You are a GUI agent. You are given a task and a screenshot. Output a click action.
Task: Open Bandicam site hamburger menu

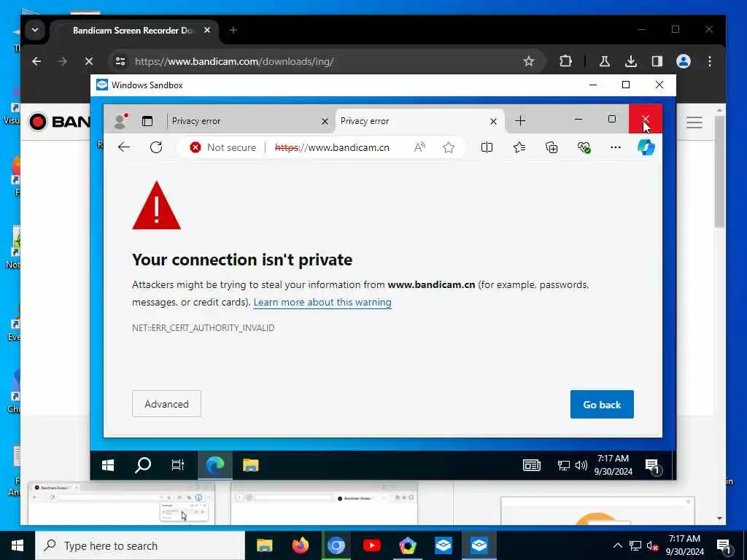tap(694, 122)
